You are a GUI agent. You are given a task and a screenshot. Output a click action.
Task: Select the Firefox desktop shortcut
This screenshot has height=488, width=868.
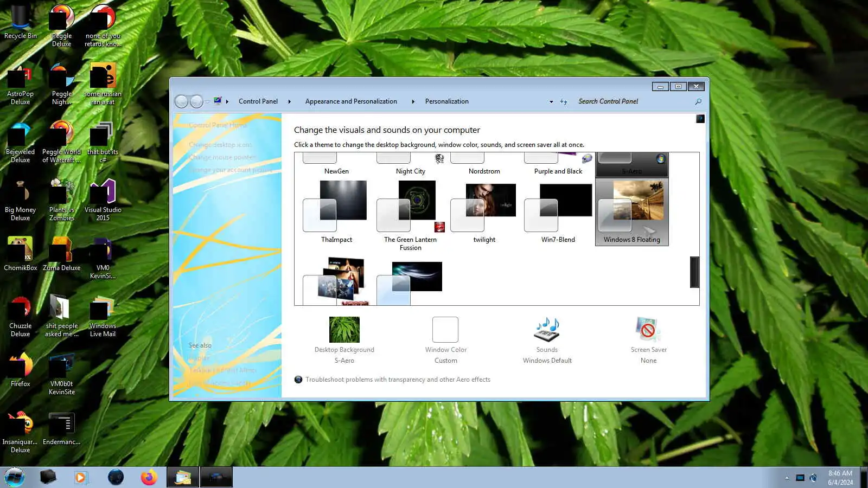(x=21, y=370)
